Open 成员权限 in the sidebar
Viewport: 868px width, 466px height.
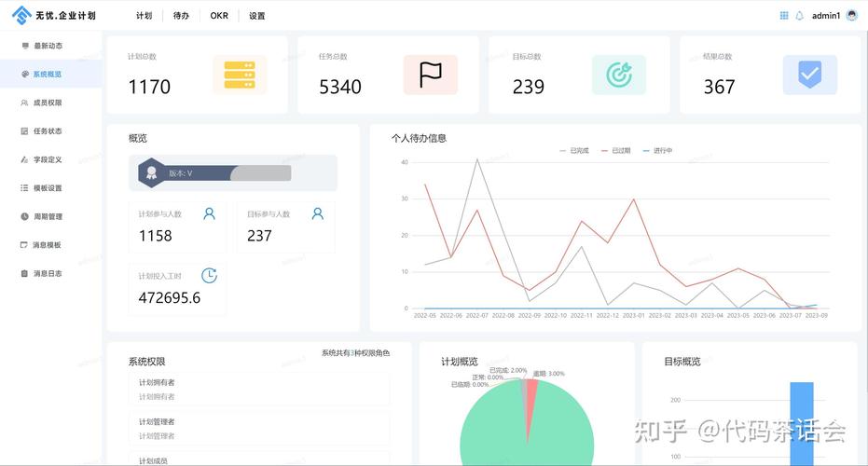click(50, 103)
